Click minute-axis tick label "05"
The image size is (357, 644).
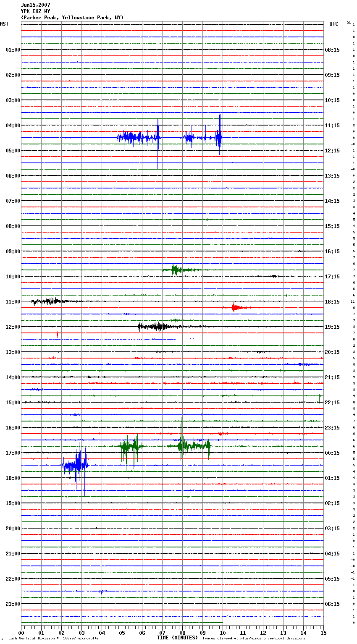click(122, 633)
